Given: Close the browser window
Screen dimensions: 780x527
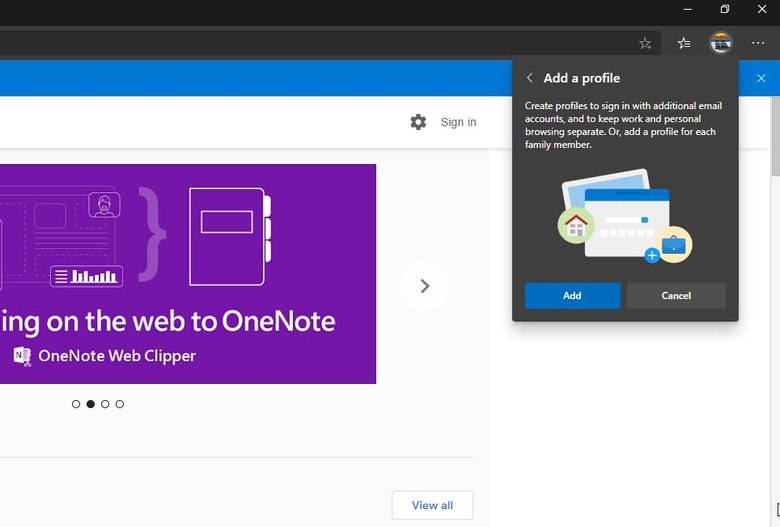Looking at the screenshot, I should coord(762,9).
